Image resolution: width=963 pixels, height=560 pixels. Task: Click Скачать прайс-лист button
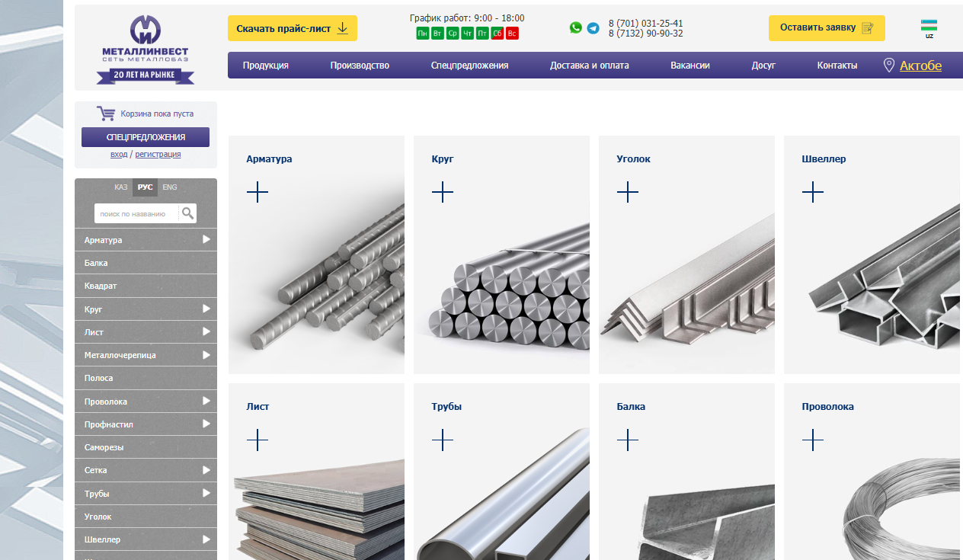coord(293,28)
